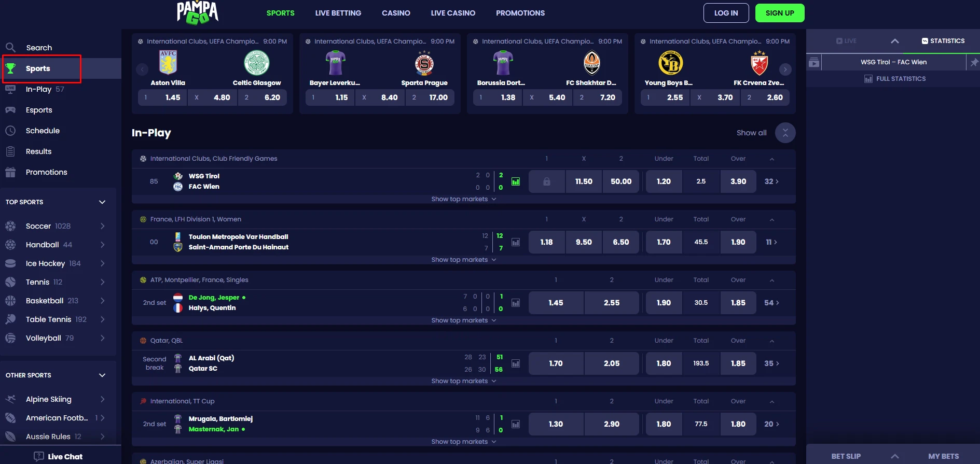Open statistics icon for Mrugala match
980x464 pixels.
(x=516, y=424)
